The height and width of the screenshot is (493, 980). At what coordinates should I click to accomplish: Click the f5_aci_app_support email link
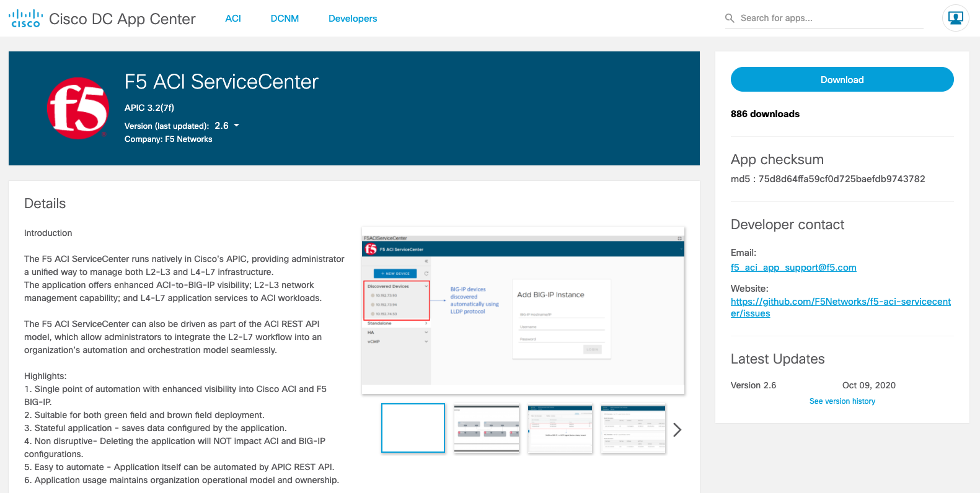[793, 268]
